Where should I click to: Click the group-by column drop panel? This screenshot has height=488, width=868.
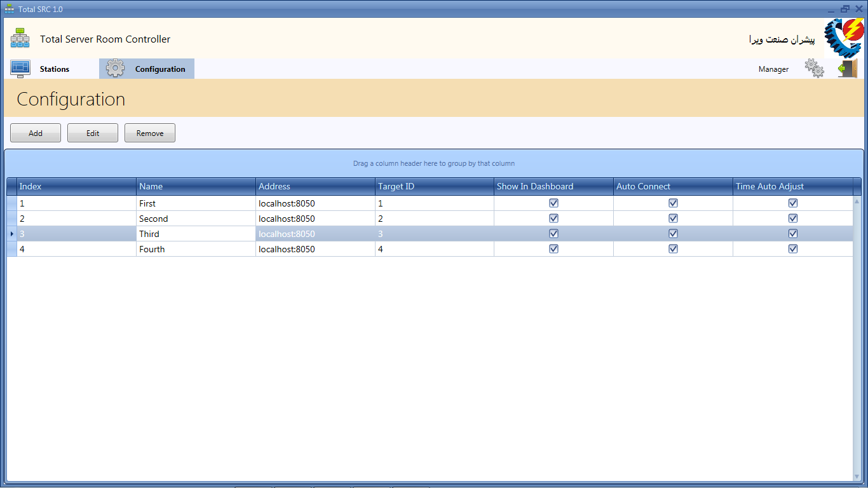click(x=434, y=163)
